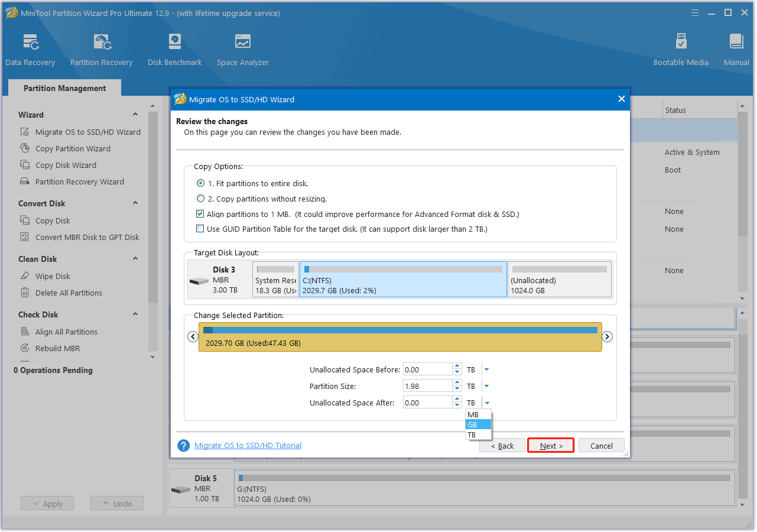The height and width of the screenshot is (532, 757).
Task: Click the Undo button
Action: pyautogui.click(x=117, y=504)
